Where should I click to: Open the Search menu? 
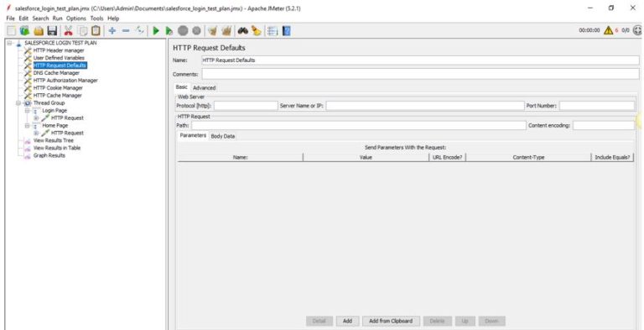point(40,18)
